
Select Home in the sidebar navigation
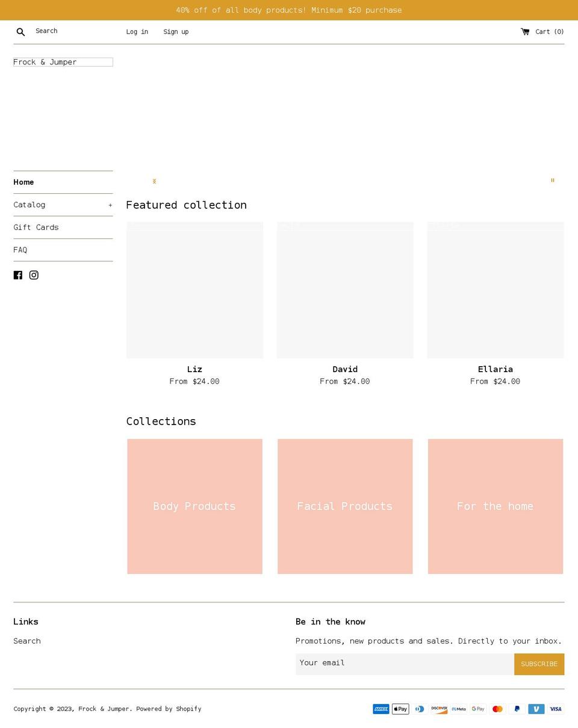[x=23, y=182]
